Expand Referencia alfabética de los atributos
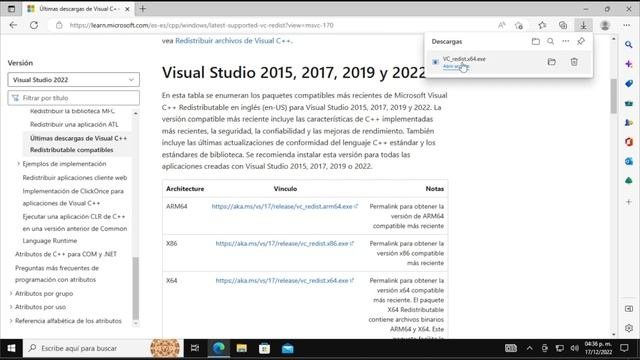The width and height of the screenshot is (640, 360). tap(11, 321)
